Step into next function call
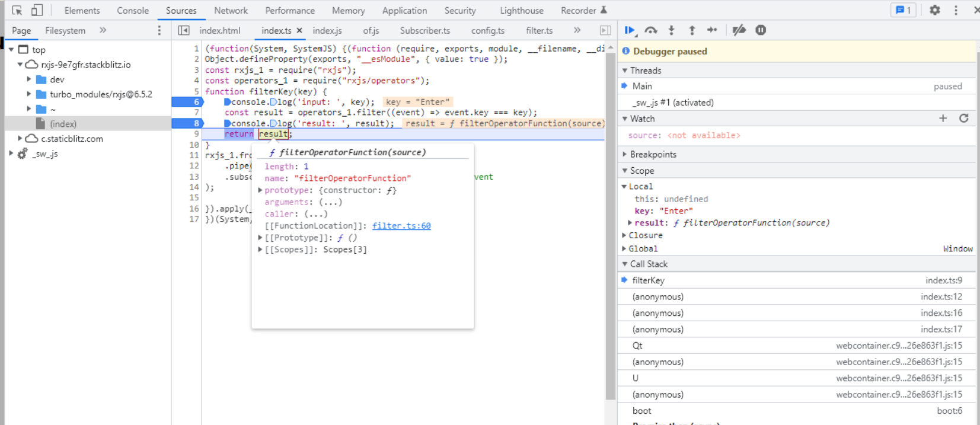 (671, 30)
